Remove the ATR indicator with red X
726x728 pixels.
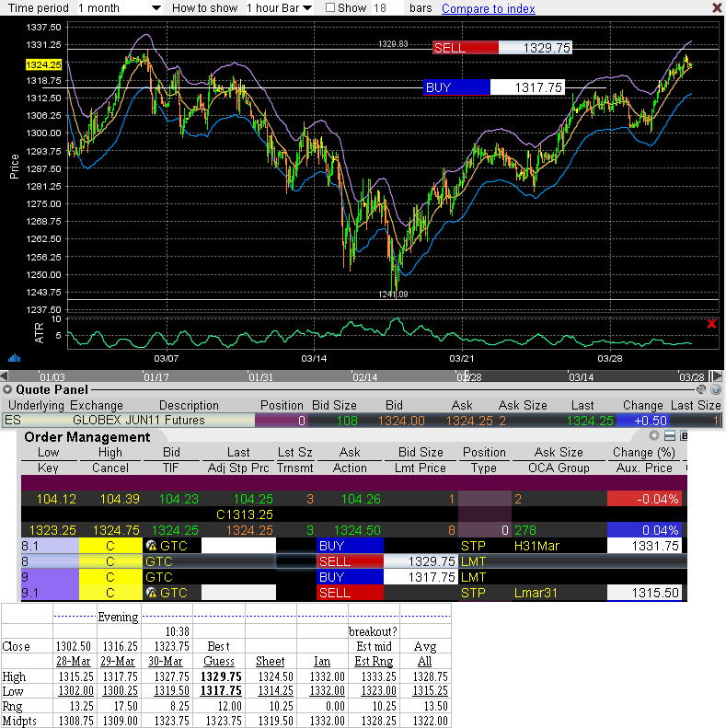pyautogui.click(x=711, y=324)
